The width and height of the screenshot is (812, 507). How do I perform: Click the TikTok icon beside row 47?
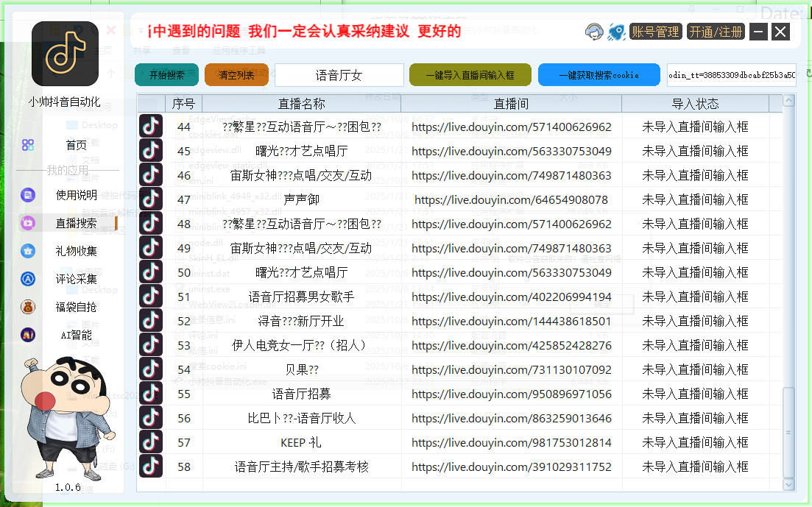[x=150, y=199]
